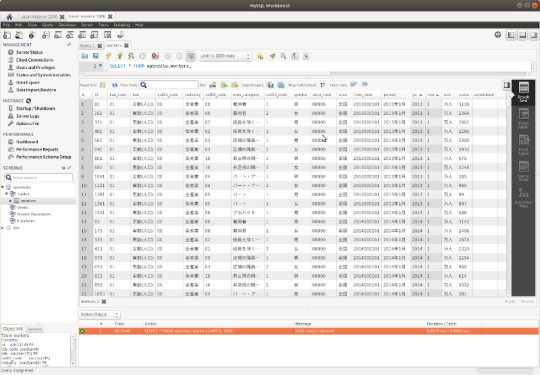Refresh the result grid icon
Viewport: 540px width, 375px height.
point(114,85)
